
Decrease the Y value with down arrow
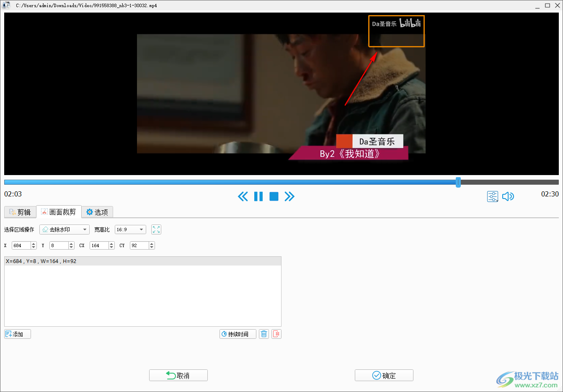[x=71, y=248]
